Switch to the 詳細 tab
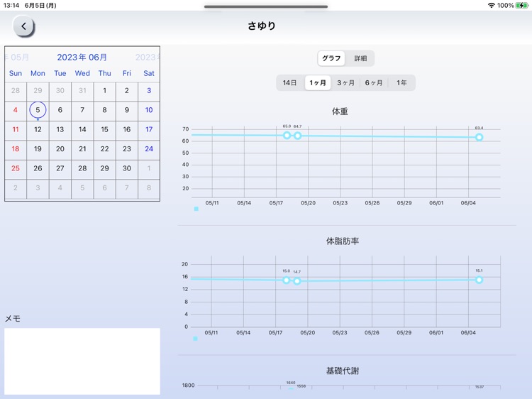Image resolution: width=532 pixels, height=399 pixels. click(360, 58)
